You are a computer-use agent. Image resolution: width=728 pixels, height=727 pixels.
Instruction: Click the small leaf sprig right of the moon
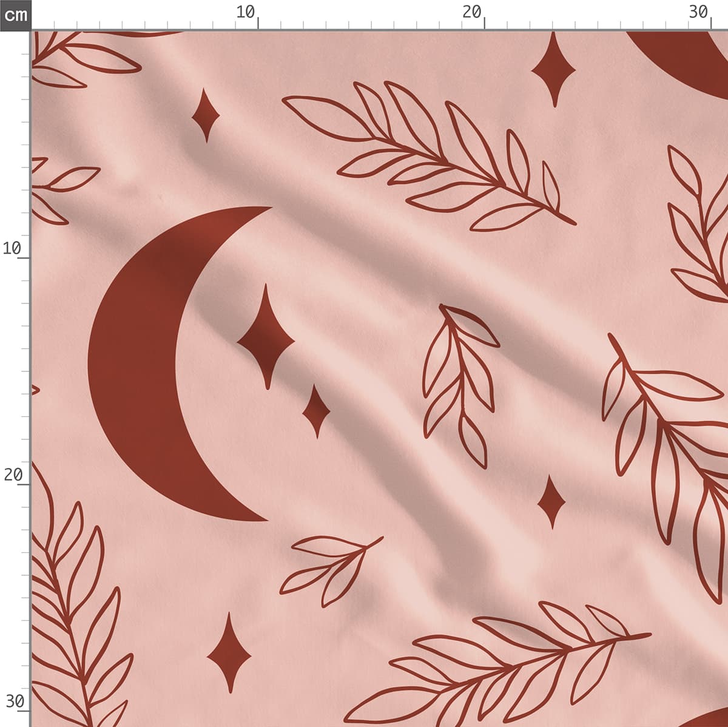point(460,382)
